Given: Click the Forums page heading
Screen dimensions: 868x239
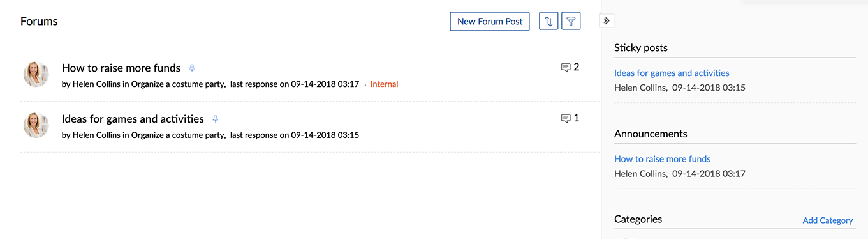Looking at the screenshot, I should tap(39, 21).
